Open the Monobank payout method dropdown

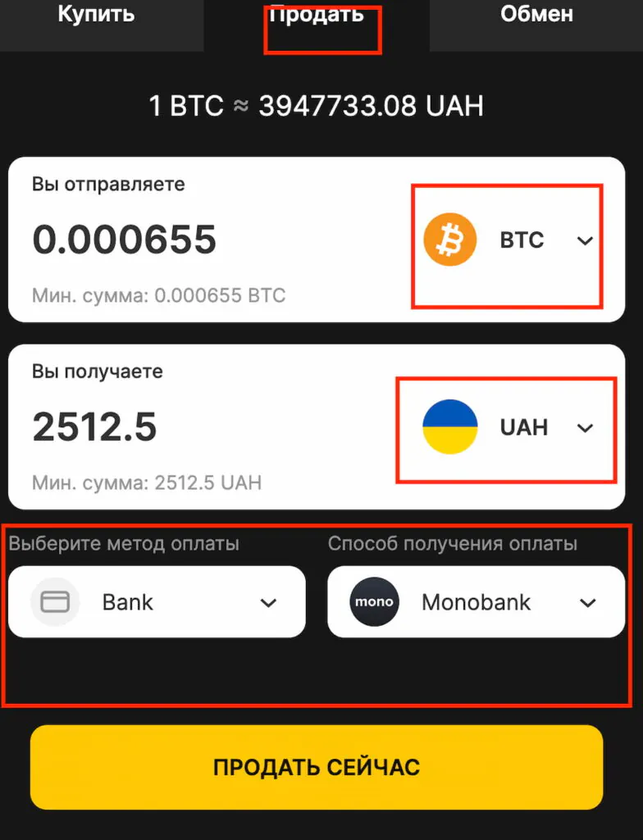[476, 601]
